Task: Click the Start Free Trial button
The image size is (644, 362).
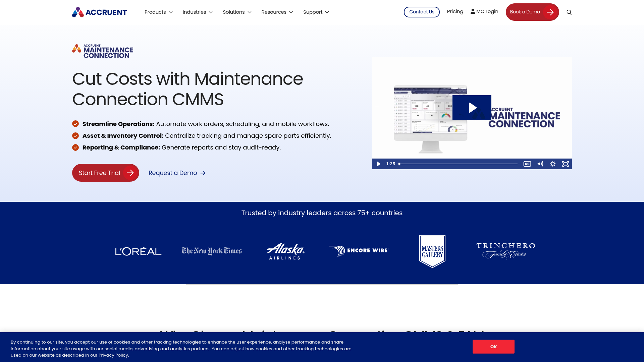Action: pos(105,173)
